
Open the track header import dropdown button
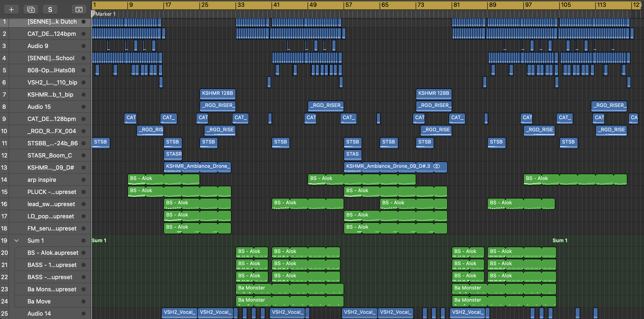(79, 9)
